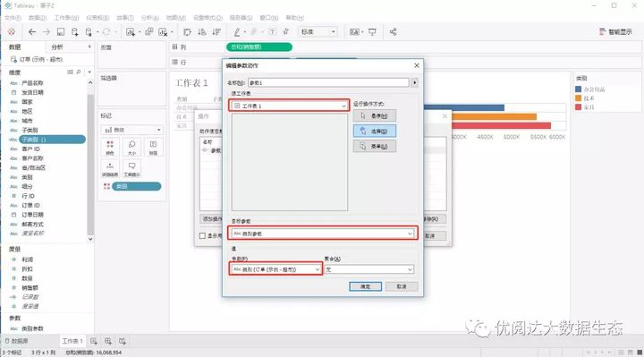Open the 帮助(H) menu
This screenshot has width=644, height=357.
coord(295,18)
